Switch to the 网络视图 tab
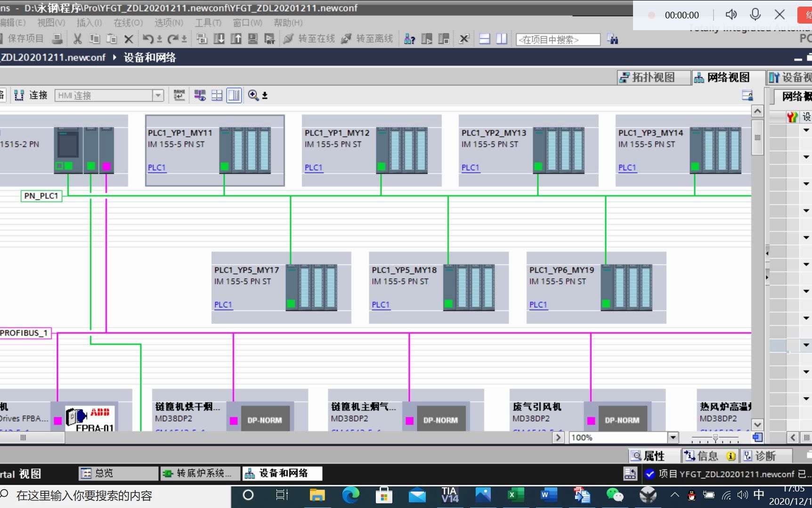The image size is (812, 508). click(x=728, y=77)
